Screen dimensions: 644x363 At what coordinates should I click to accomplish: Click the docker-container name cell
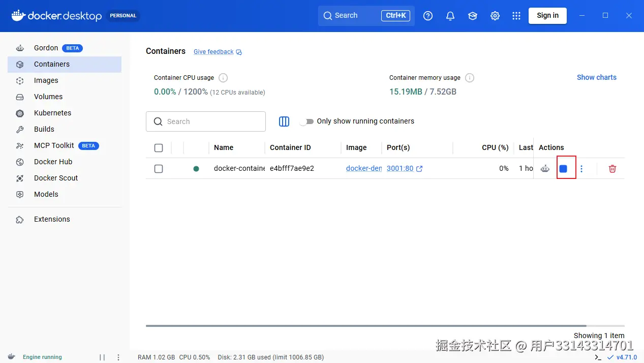pos(239,168)
